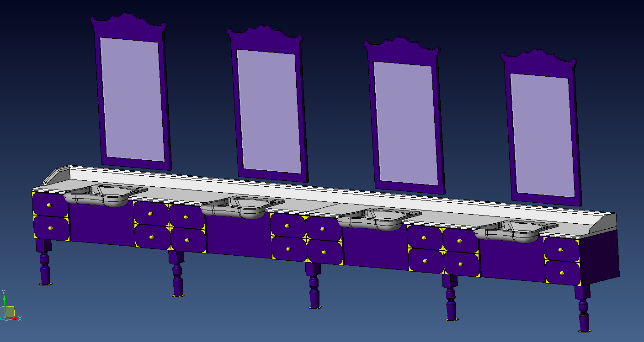The image size is (644, 342).
Task: Pick the second sink basin from left
Action: [x=242, y=207]
